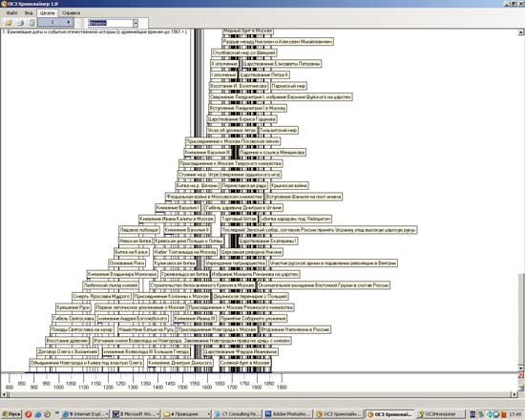
Task: Select event 'Кревская уния Польши и Литвы'
Action: click(189, 241)
